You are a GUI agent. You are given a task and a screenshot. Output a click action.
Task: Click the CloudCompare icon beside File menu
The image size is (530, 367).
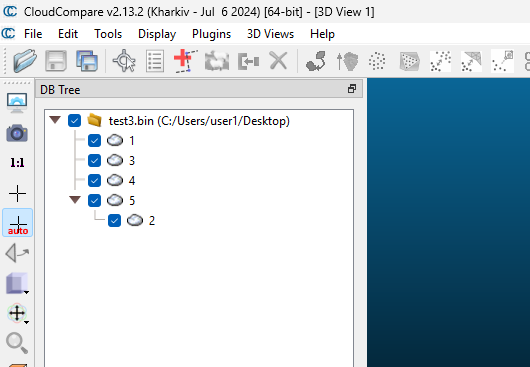pyautogui.click(x=8, y=33)
